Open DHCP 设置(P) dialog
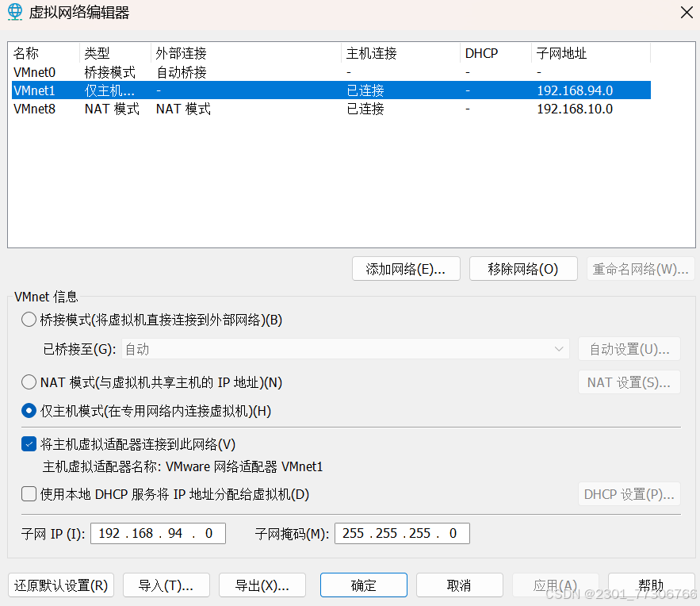Image resolution: width=700 pixels, height=606 pixels. click(x=629, y=494)
